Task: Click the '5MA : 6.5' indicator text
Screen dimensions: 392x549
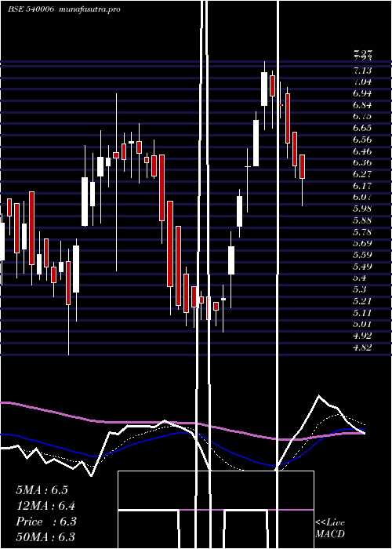Action: click(42, 490)
